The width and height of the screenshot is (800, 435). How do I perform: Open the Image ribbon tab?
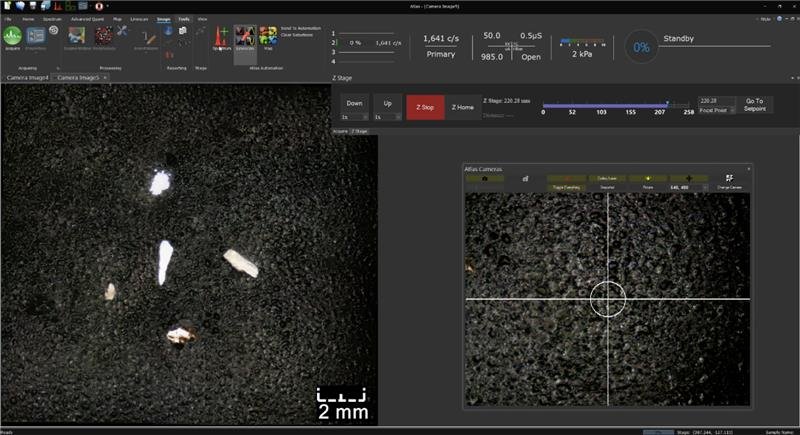(x=163, y=19)
